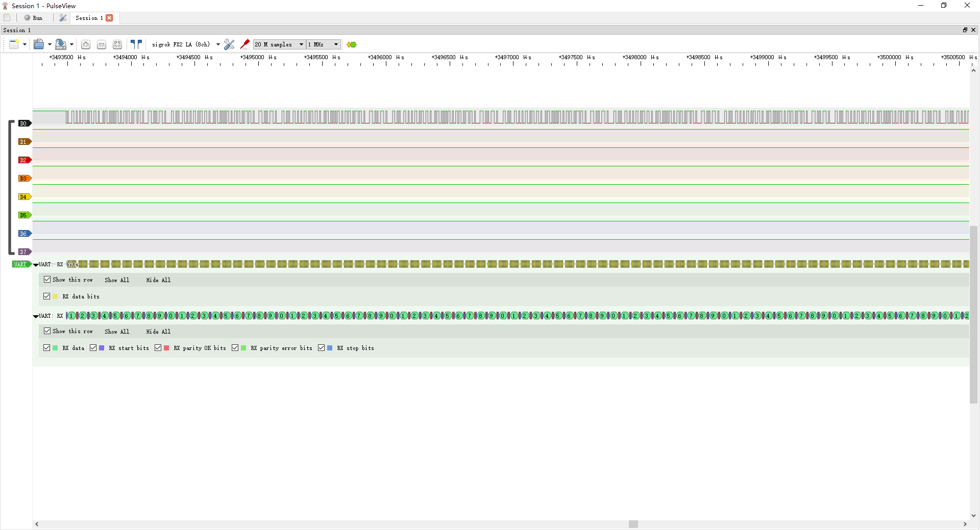The width and height of the screenshot is (980, 530).
Task: Toggle the Show Cursors blue flags icon
Action: coord(136,45)
